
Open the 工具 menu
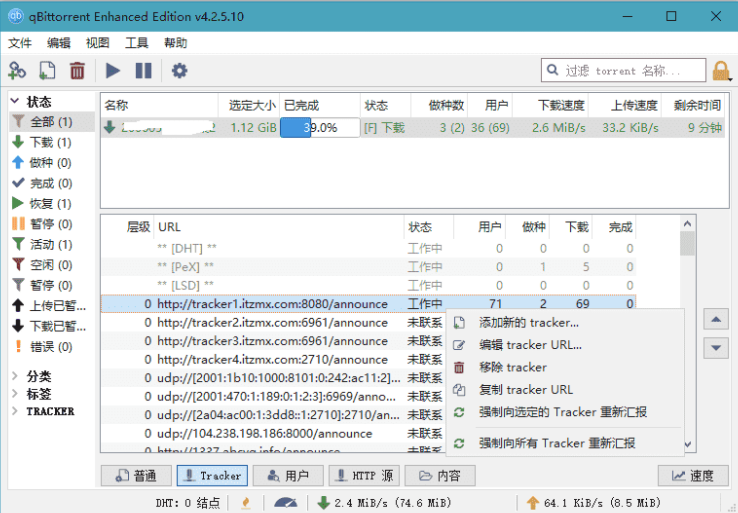pyautogui.click(x=136, y=43)
